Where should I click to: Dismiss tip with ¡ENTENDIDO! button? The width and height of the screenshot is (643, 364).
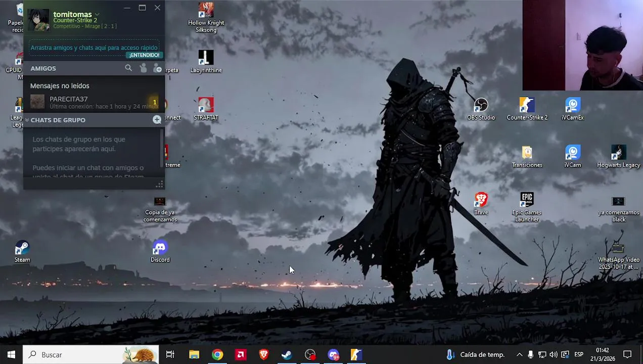point(144,55)
